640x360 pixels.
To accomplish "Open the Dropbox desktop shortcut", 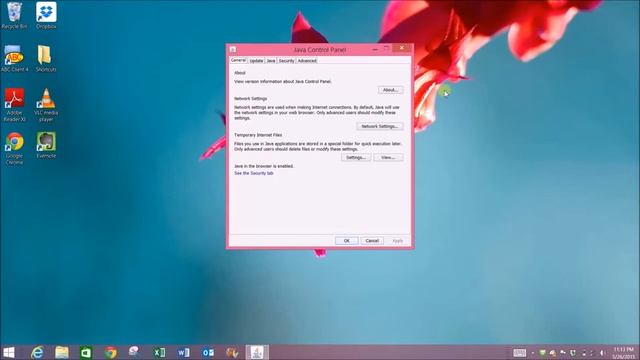I will point(46,16).
